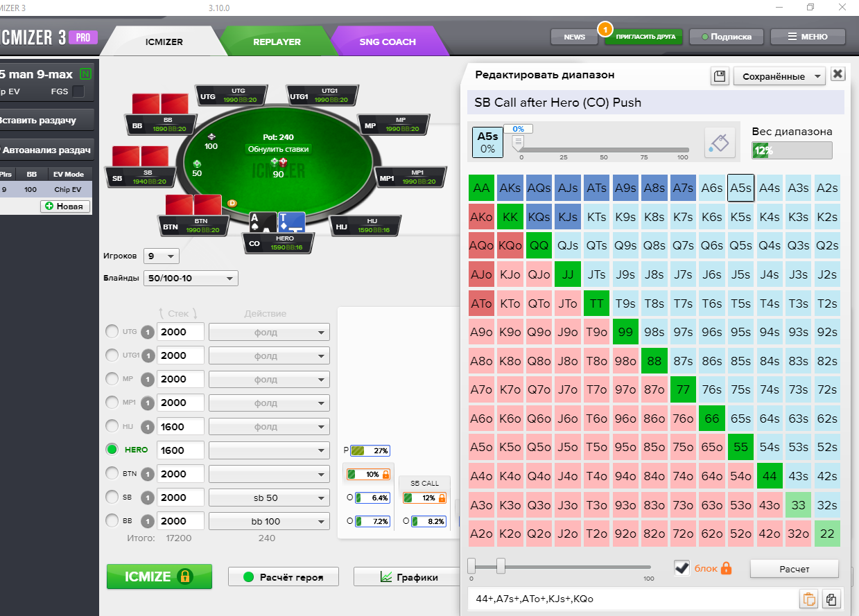Switch to the REPLAYER tab
Image resolution: width=859 pixels, height=616 pixels.
[277, 42]
